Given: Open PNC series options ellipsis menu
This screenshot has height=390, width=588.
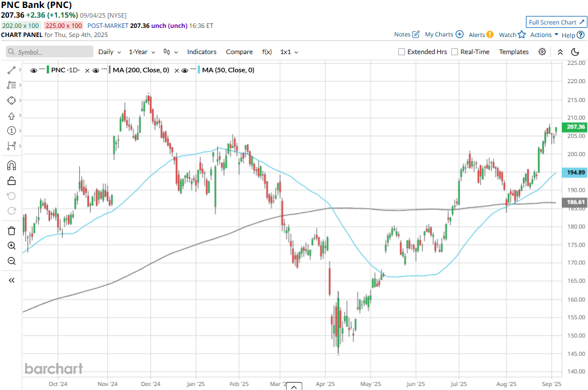Looking at the screenshot, I should click(x=42, y=69).
